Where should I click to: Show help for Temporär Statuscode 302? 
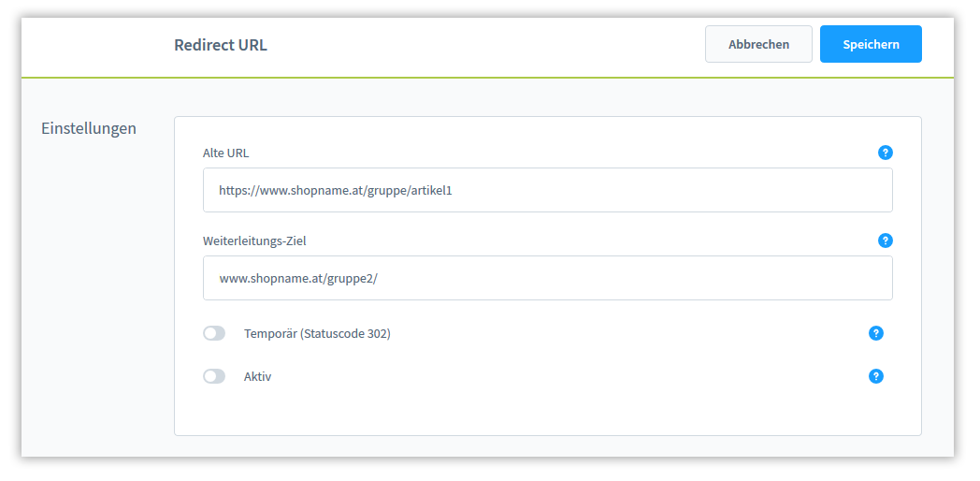876,333
